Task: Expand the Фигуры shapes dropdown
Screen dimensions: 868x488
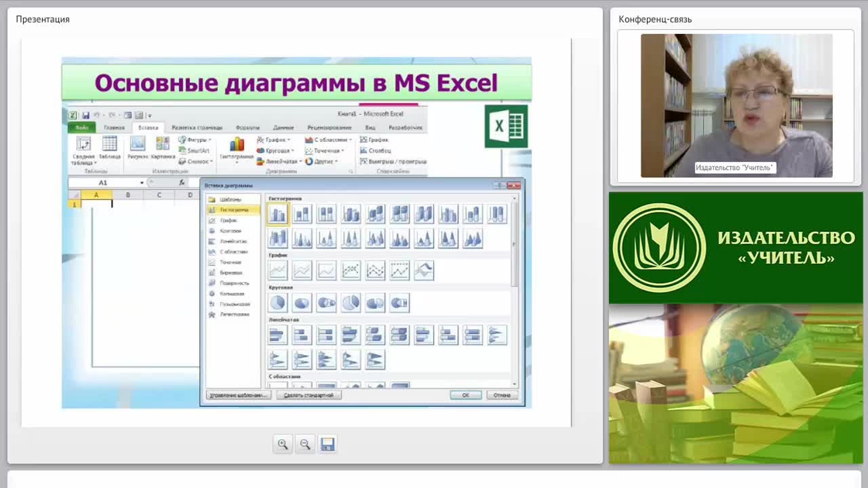Action: 195,140
